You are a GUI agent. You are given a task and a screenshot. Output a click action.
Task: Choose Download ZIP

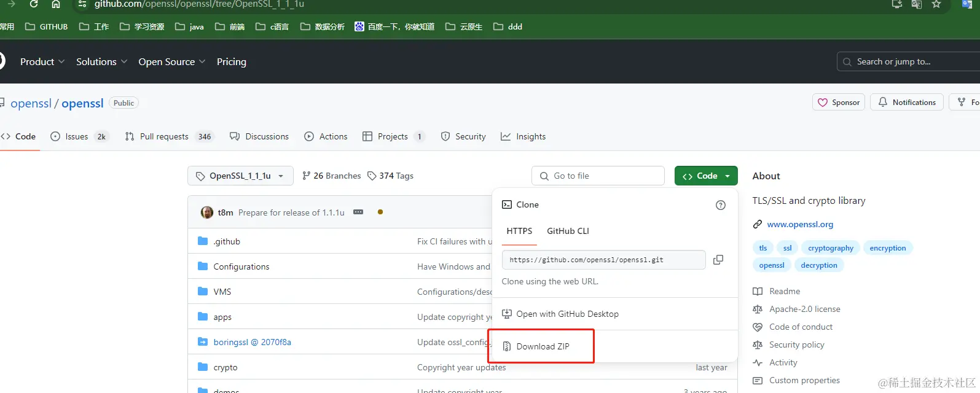pos(536,346)
